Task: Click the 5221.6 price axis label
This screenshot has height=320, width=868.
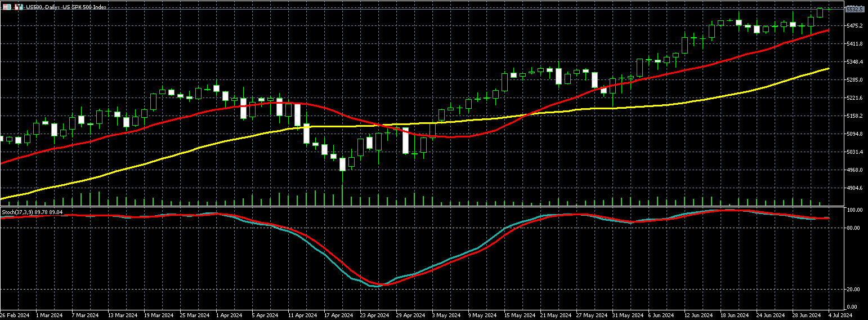Action: tap(854, 98)
